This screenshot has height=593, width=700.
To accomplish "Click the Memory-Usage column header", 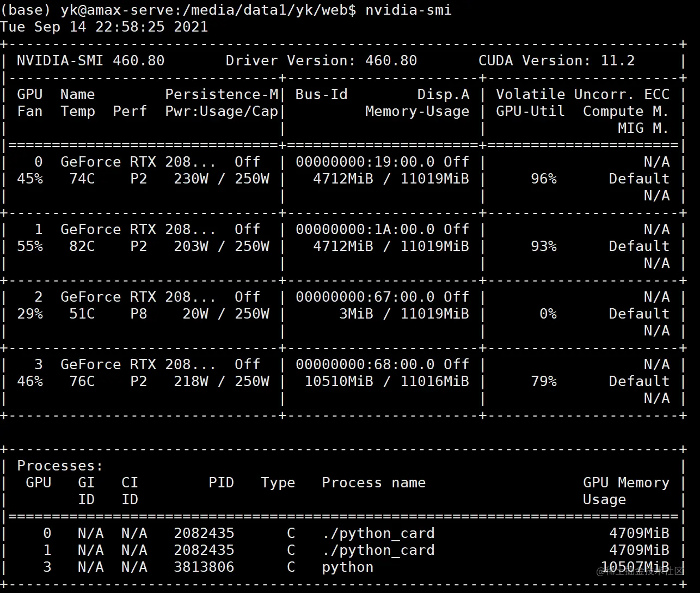I will [x=417, y=111].
